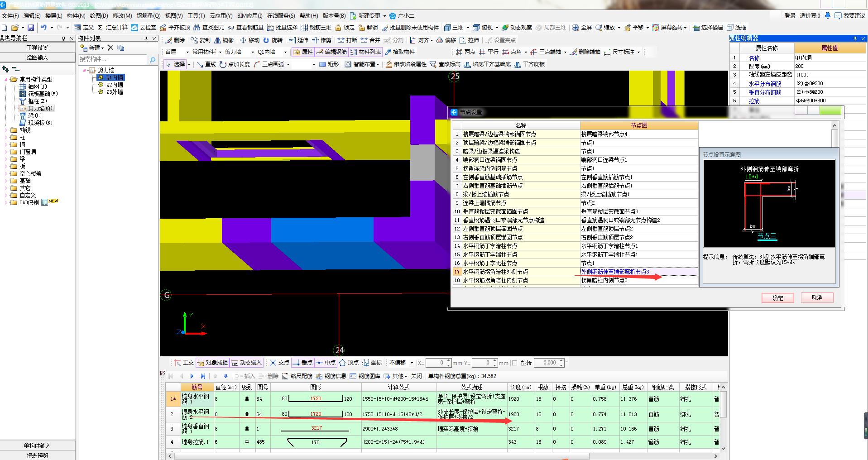
Task: Delete component with X icon in 构件列表
Action: [110, 48]
